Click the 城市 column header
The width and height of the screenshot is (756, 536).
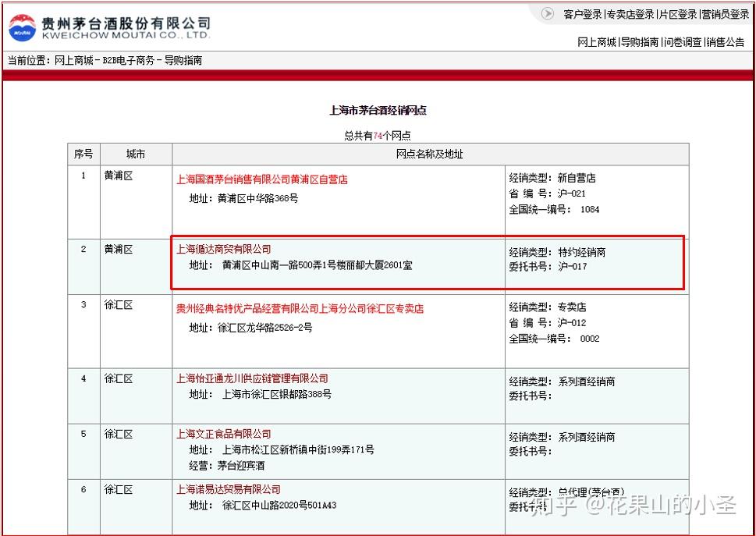click(x=136, y=154)
